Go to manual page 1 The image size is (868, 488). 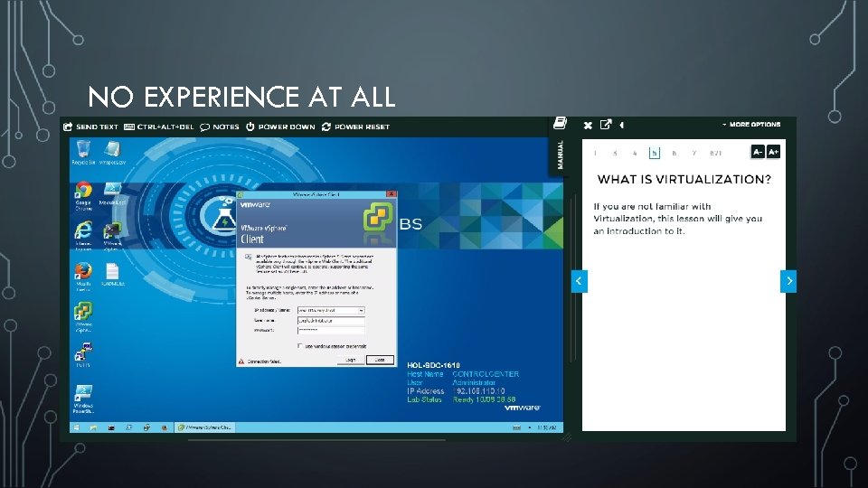(596, 154)
